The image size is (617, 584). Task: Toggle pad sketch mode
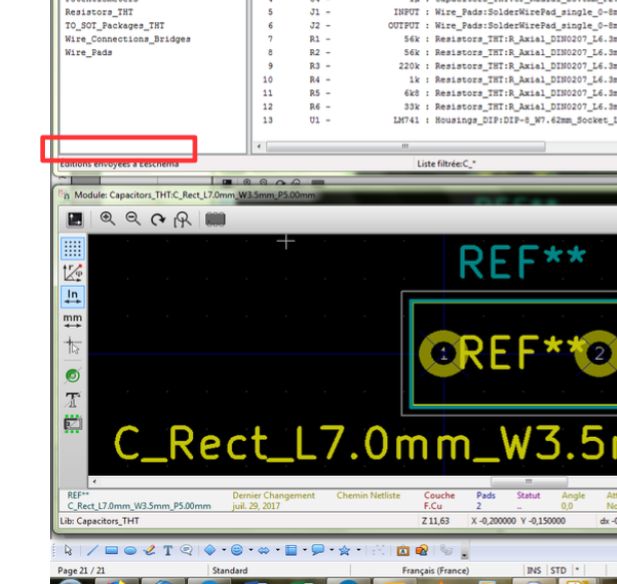(x=73, y=375)
